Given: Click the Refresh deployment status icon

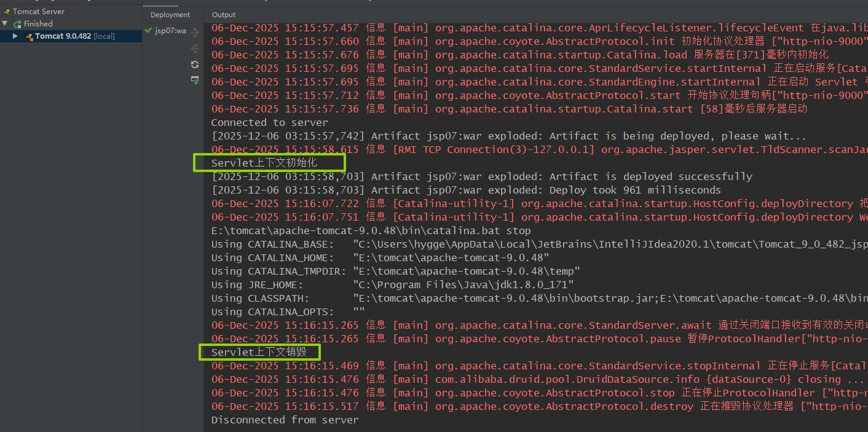Looking at the screenshot, I should click(195, 65).
